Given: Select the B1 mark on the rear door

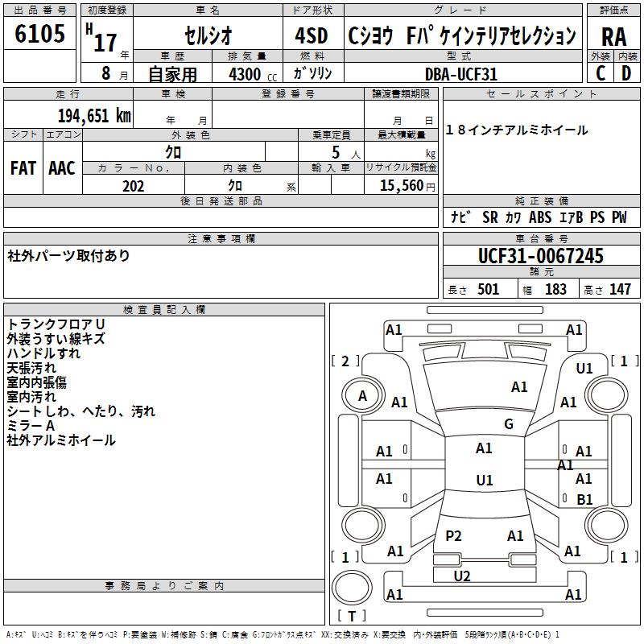Looking at the screenshot, I should point(584,499).
